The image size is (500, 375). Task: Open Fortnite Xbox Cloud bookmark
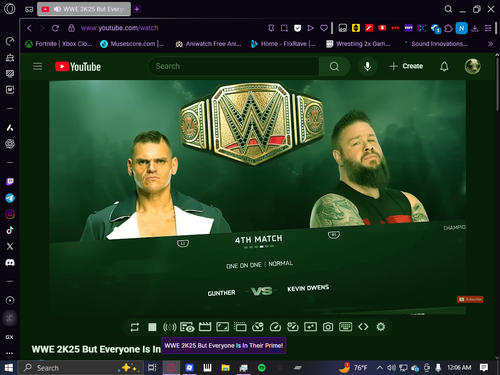pyautogui.click(x=59, y=44)
